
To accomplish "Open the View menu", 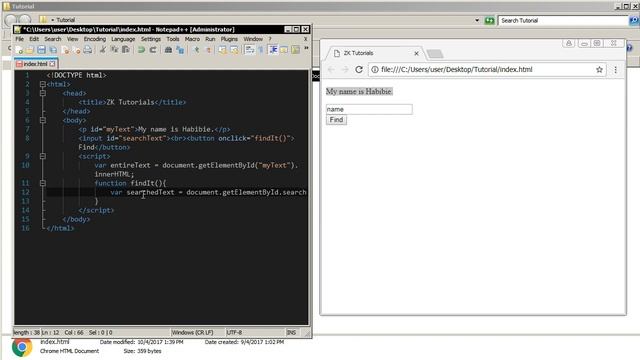I will (72, 39).
